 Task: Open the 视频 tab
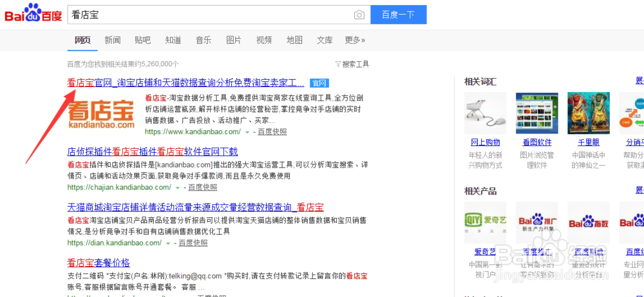point(264,40)
